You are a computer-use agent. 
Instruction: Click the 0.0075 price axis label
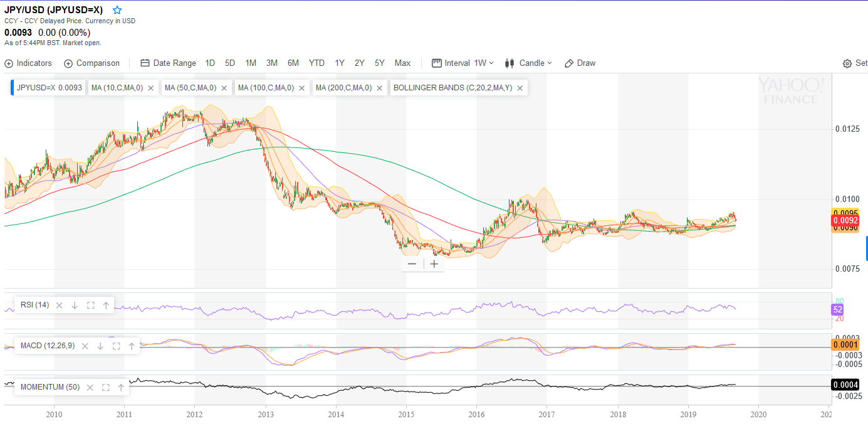(847, 269)
